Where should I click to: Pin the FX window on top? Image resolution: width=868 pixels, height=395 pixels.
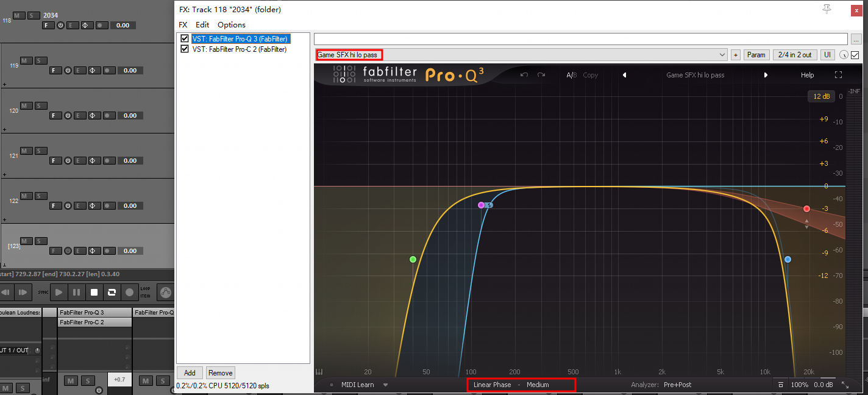click(x=827, y=9)
